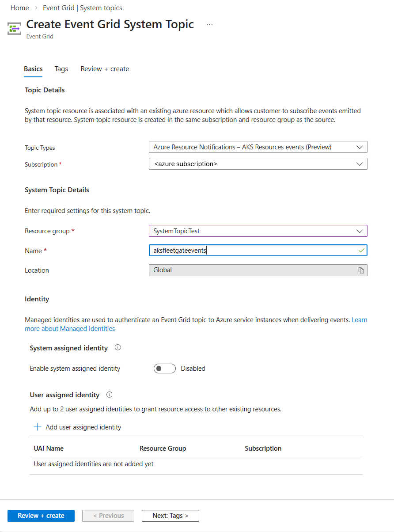394x532 pixels.
Task: Switch to the Tags tab
Action: click(61, 69)
